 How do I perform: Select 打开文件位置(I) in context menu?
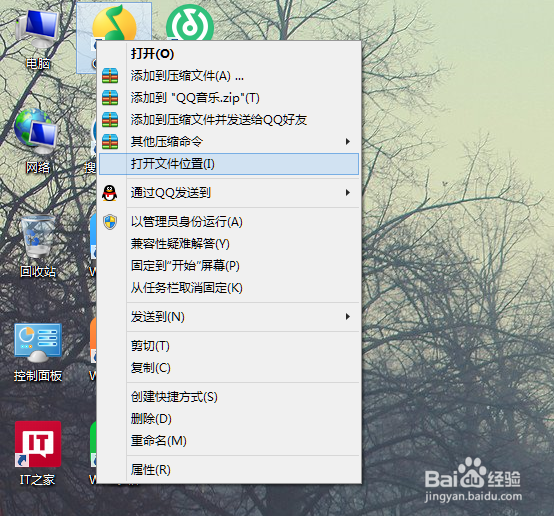click(x=229, y=164)
